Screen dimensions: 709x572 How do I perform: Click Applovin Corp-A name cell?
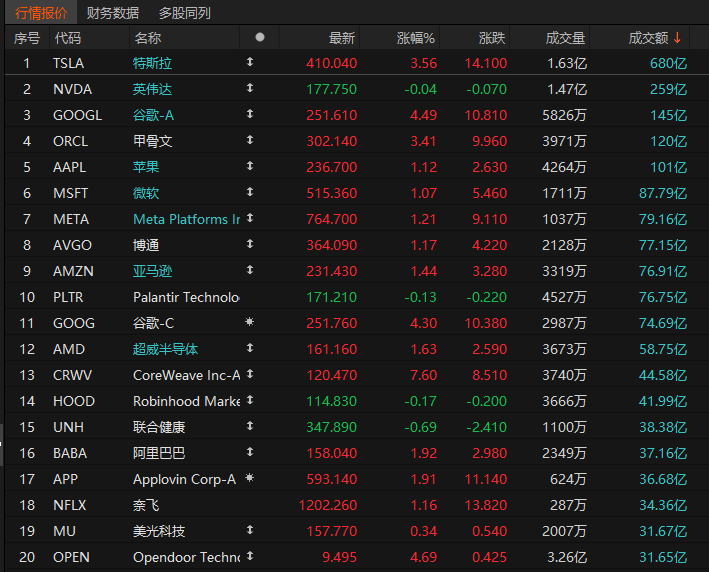pyautogui.click(x=184, y=479)
